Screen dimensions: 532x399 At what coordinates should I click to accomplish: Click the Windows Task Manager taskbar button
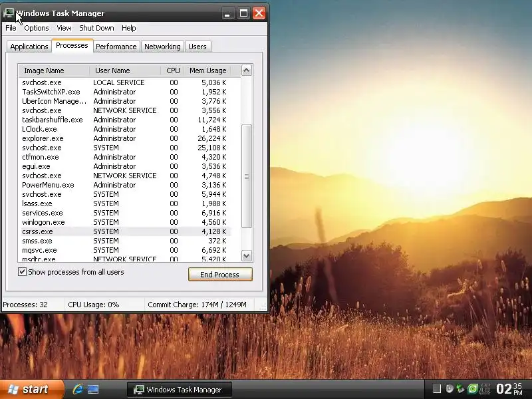(180, 390)
